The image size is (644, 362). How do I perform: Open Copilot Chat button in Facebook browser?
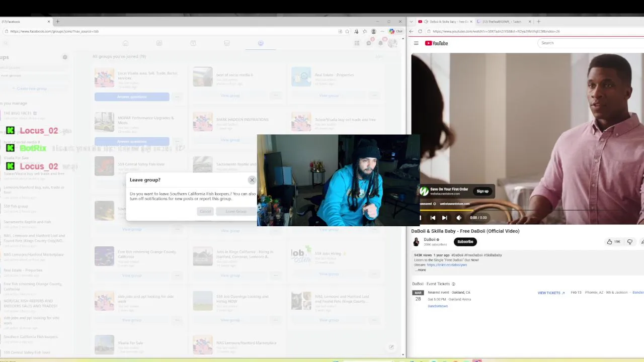click(x=396, y=31)
